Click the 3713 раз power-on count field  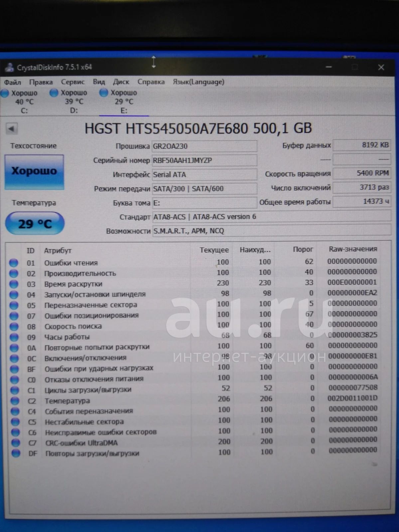click(x=361, y=188)
